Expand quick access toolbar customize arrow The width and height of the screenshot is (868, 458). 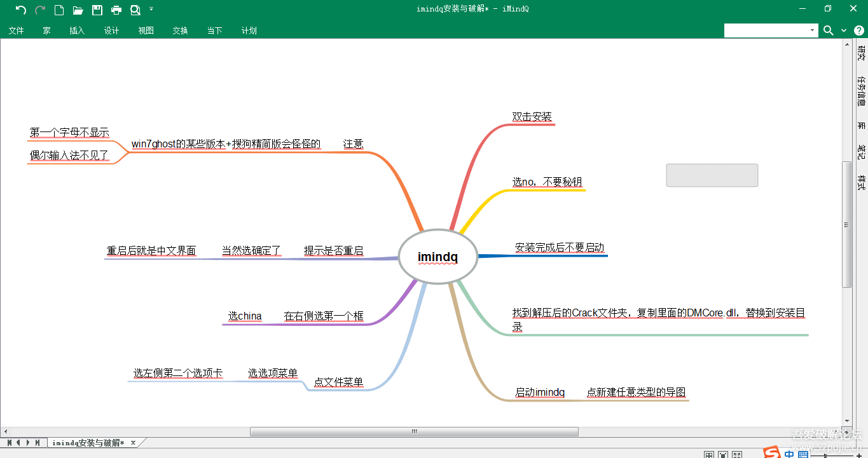pos(151,10)
